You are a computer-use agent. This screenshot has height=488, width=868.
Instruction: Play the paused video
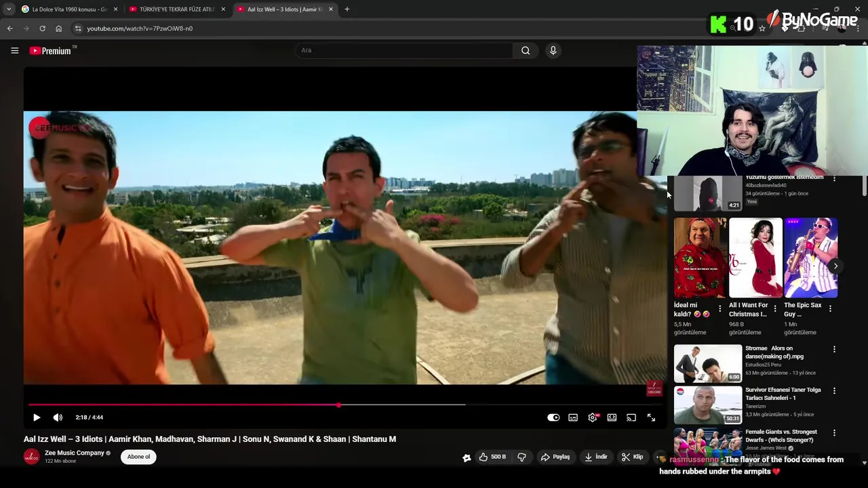(x=37, y=418)
